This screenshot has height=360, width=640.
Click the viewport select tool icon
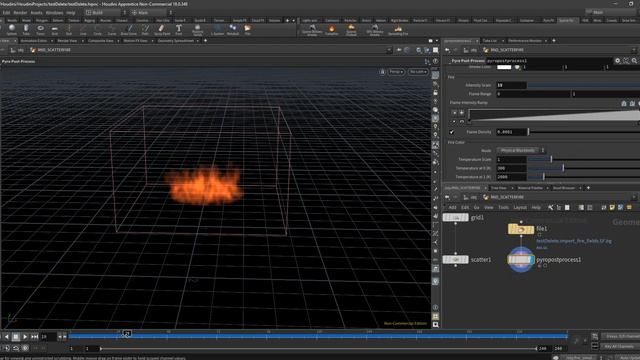click(436, 75)
